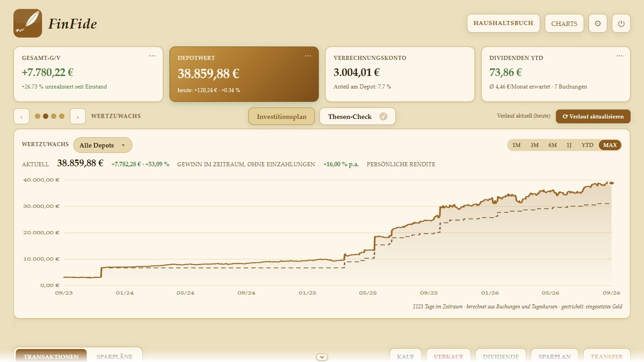This screenshot has width=644, height=362.
Task: Select the 3M time range
Action: [x=534, y=145]
